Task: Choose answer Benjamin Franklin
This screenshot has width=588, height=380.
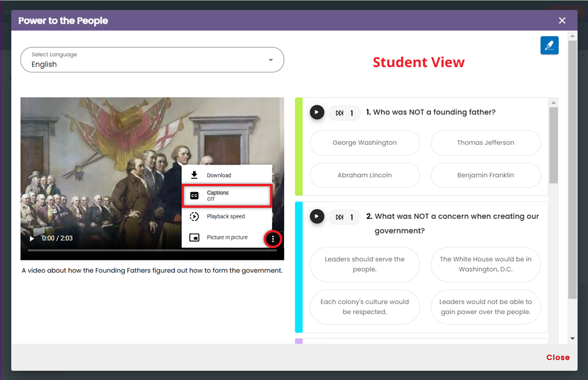Action: click(x=485, y=175)
